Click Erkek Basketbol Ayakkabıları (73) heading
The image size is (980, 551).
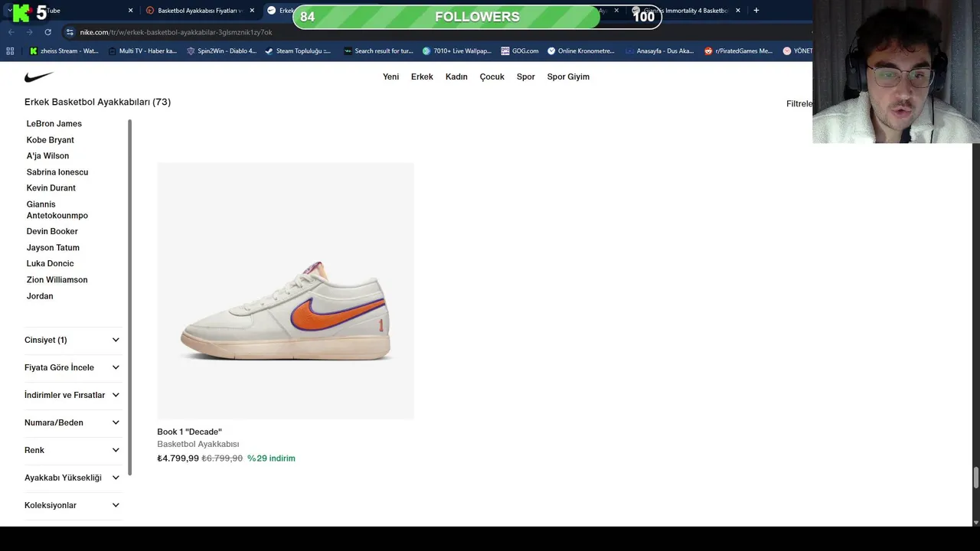[x=97, y=102]
